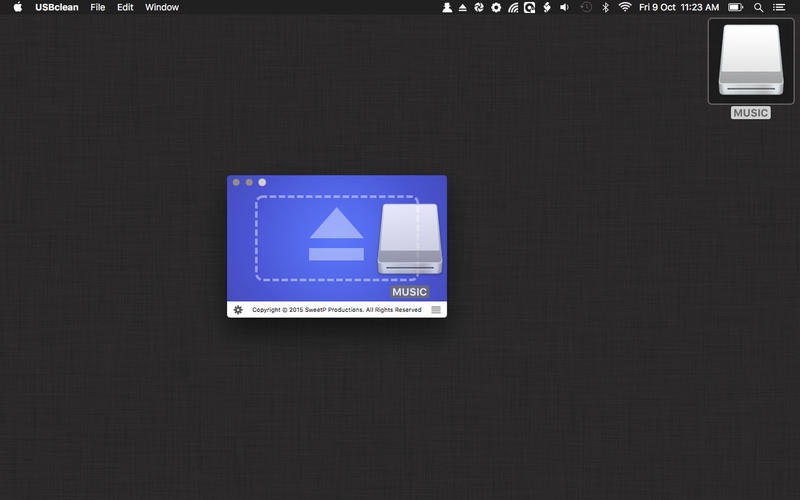This screenshot has width=800, height=500.
Task: Open the Window menu
Action: point(162,7)
